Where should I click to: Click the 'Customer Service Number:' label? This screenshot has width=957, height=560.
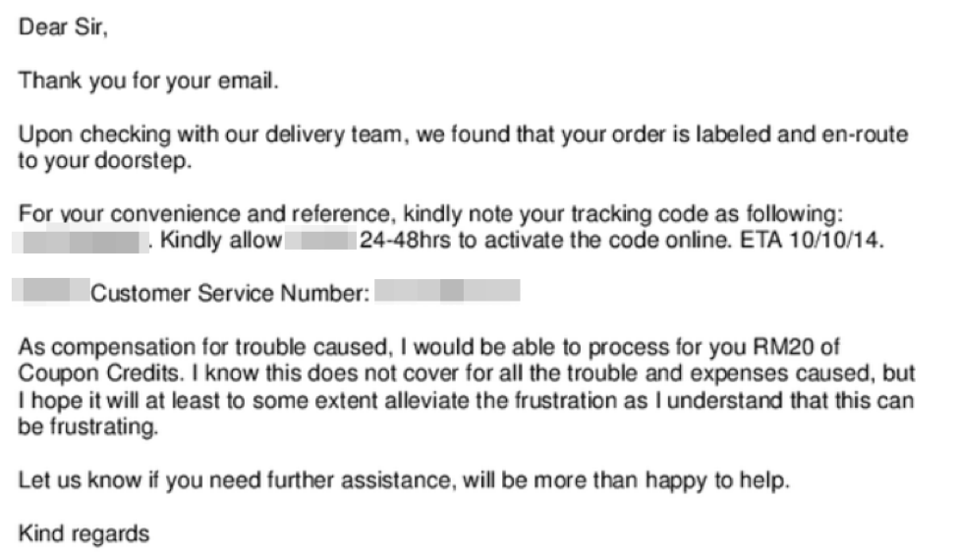pos(230,294)
